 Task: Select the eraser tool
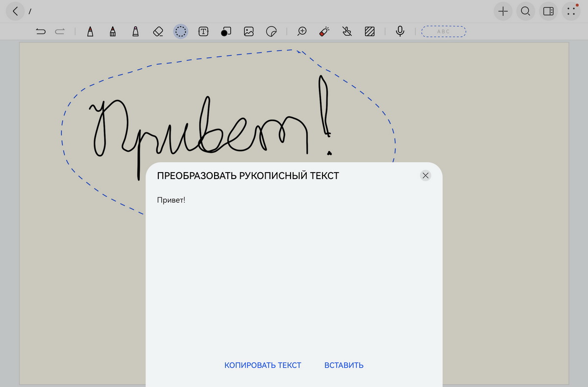pyautogui.click(x=158, y=32)
